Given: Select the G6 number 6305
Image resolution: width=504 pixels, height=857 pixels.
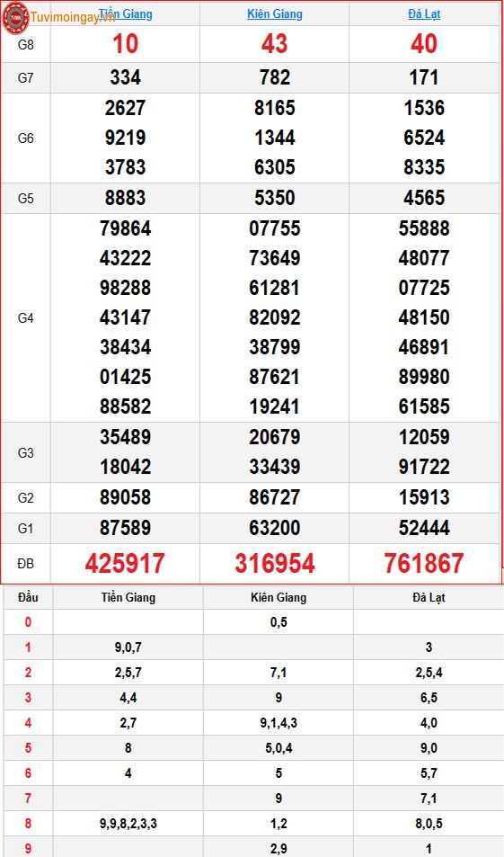Looking at the screenshot, I should (275, 167).
